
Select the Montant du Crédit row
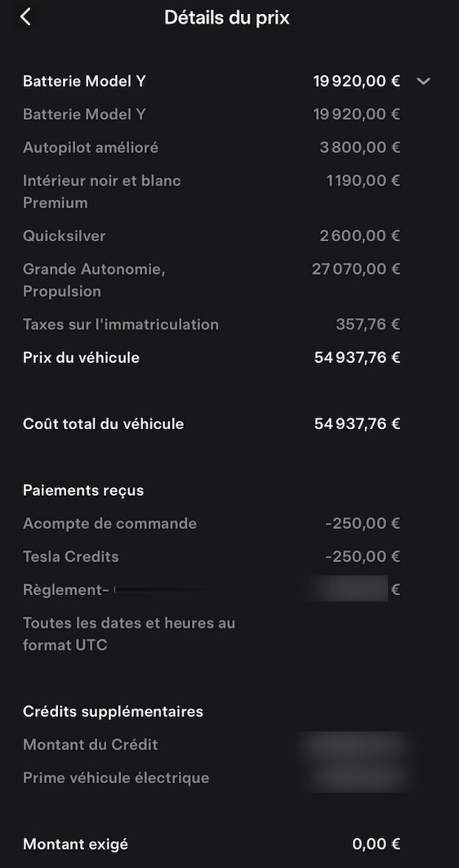[212, 745]
